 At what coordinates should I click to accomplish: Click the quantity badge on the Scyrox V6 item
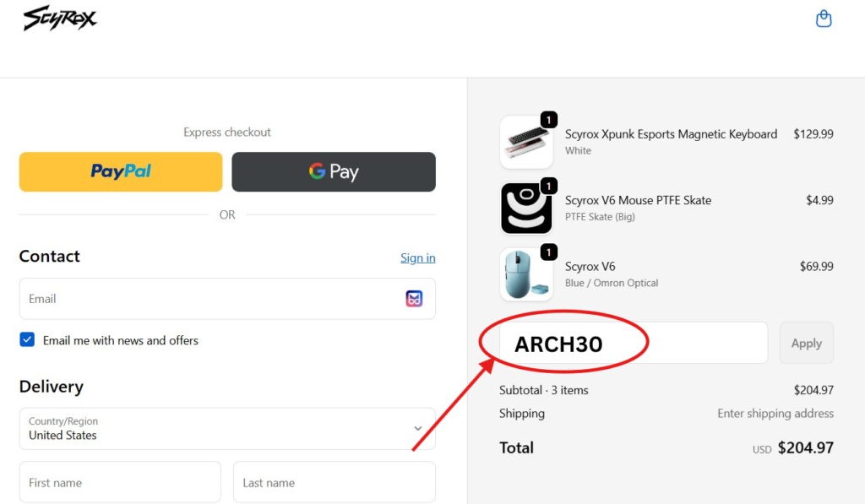click(x=550, y=252)
